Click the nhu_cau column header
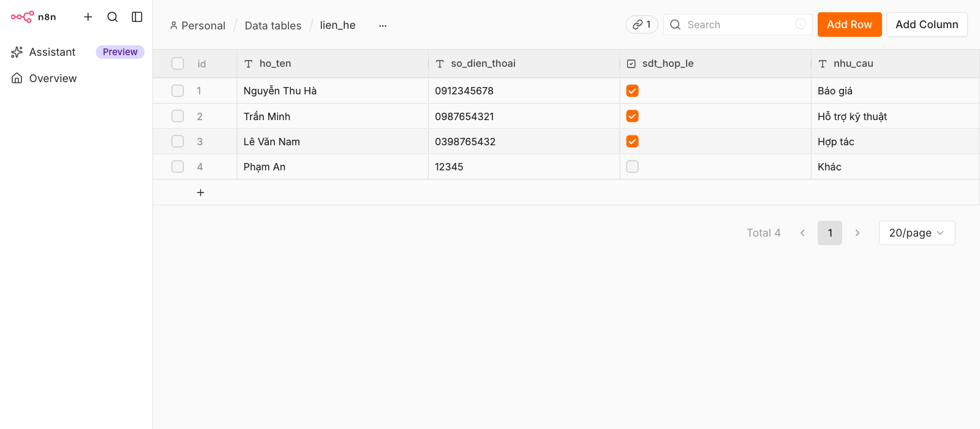Image resolution: width=980 pixels, height=429 pixels. 895,64
